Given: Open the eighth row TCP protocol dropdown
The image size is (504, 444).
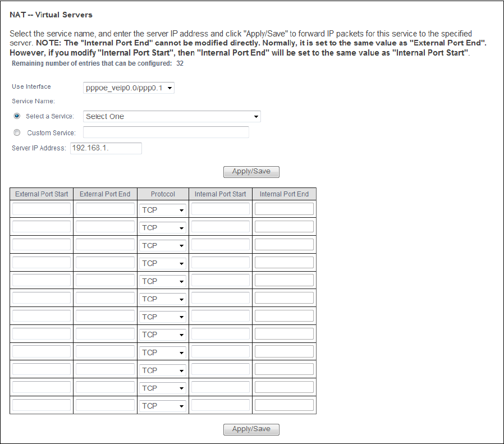Looking at the screenshot, I should pos(163,335).
